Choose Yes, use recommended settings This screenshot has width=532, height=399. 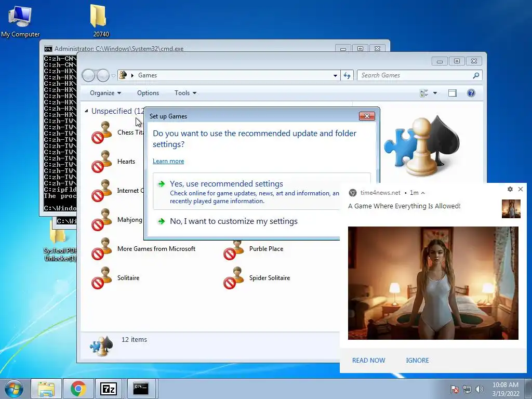[247, 191]
